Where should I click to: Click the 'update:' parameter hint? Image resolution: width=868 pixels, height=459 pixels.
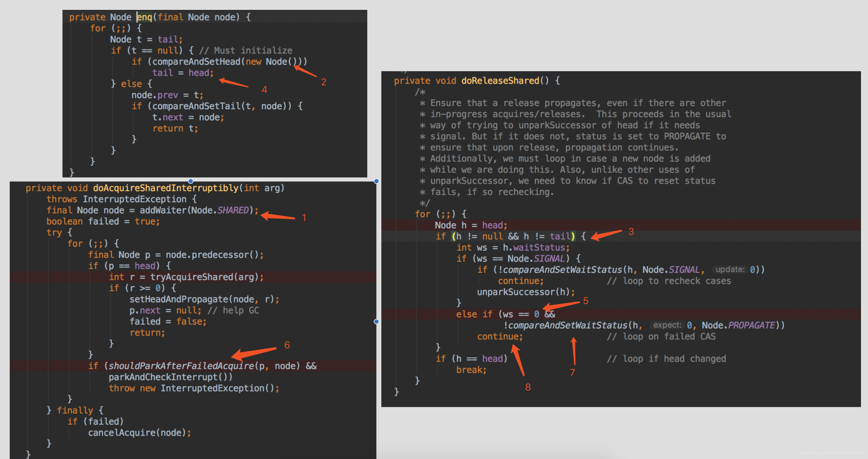click(730, 269)
